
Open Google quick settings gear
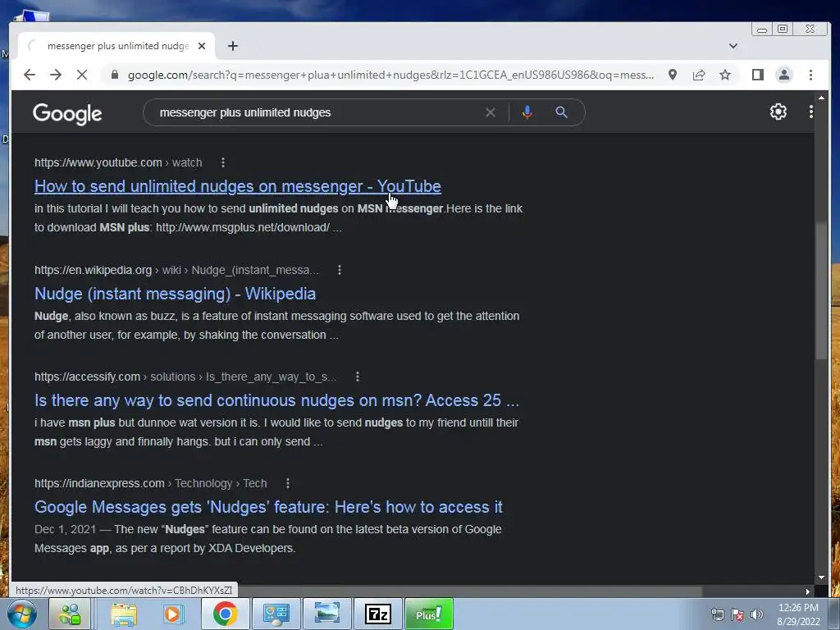[778, 112]
